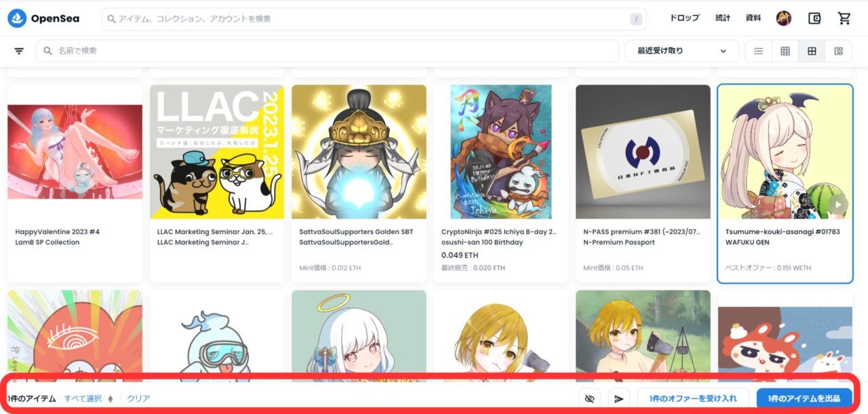Click 1件のアイテムを出品 button
Screen dimensions: 868x414
pos(804,398)
